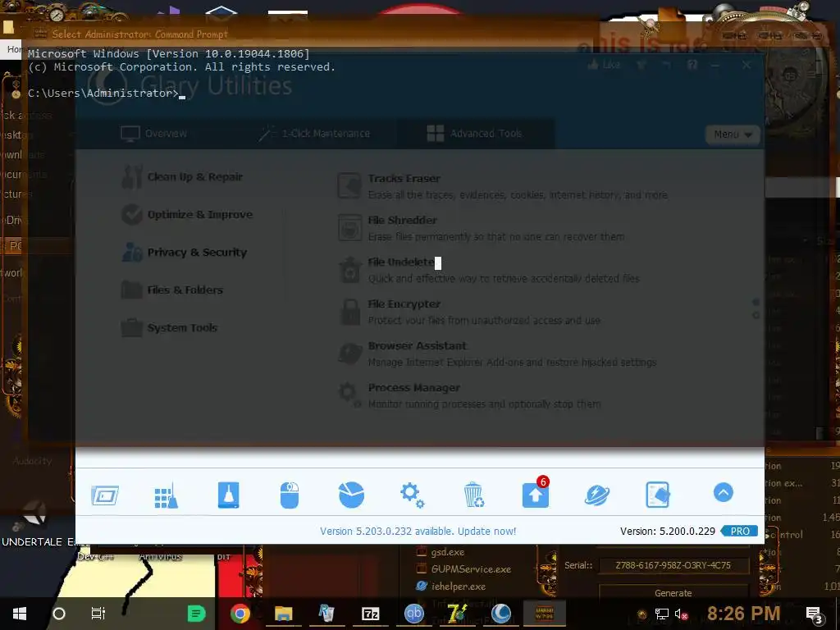
Task: Click the keygen app taskbar icon
Action: click(x=545, y=614)
